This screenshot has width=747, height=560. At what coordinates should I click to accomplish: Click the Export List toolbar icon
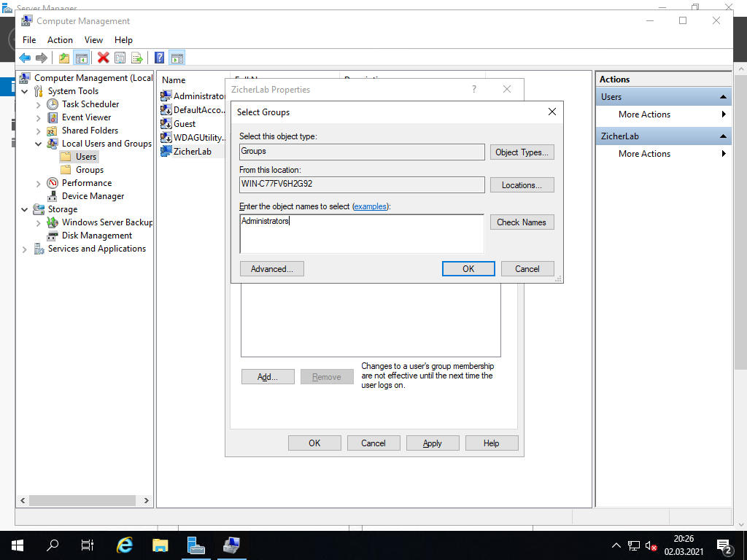pyautogui.click(x=136, y=58)
